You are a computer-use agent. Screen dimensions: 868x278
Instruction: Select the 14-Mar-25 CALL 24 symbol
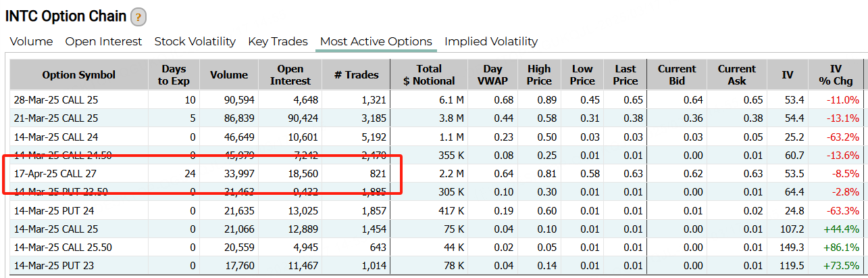point(56,137)
